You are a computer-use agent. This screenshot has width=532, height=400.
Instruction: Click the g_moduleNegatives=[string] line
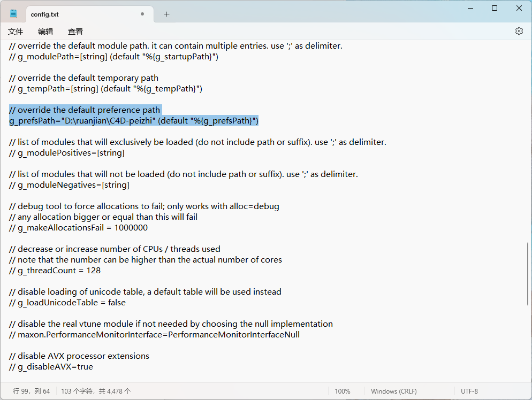[69, 185]
